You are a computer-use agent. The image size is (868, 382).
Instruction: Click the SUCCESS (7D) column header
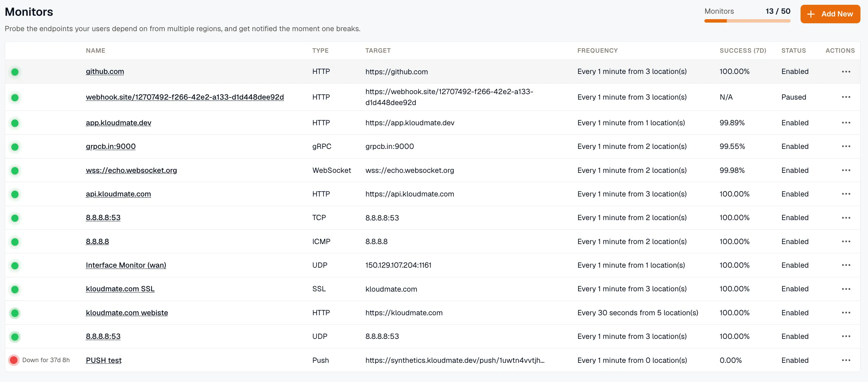[x=743, y=51]
